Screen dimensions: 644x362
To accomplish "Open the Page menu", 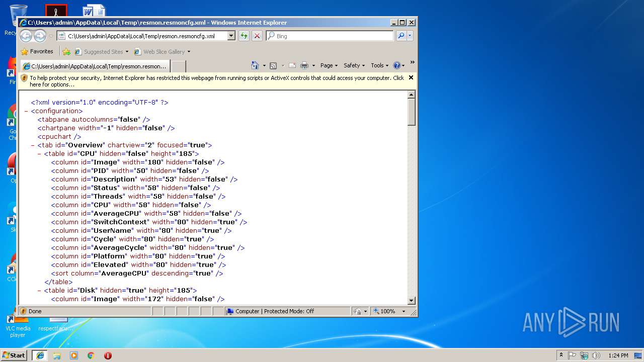I will tap(329, 65).
